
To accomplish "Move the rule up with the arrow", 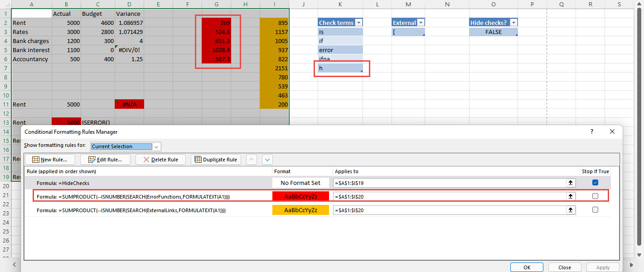I will 252,160.
